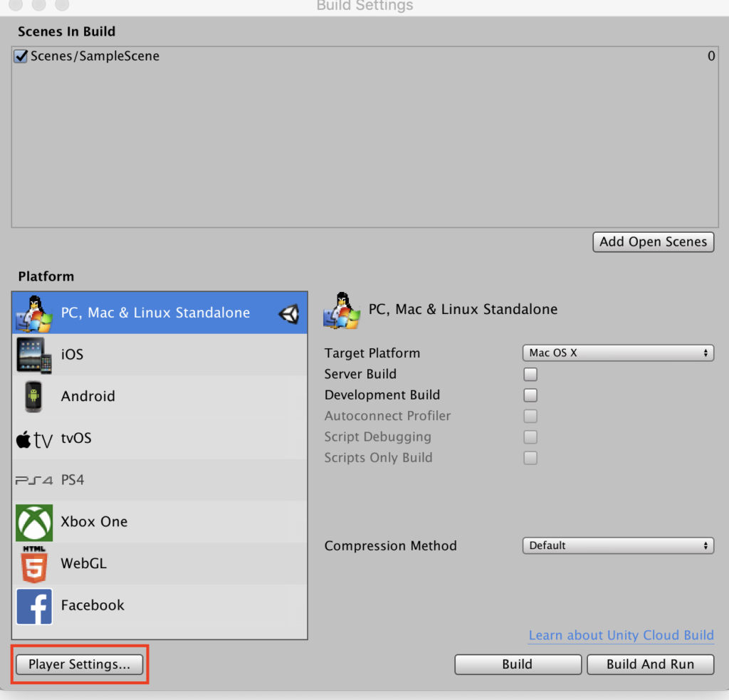Image resolution: width=729 pixels, height=700 pixels.
Task: Open the Compression Method dropdown
Action: pyautogui.click(x=617, y=546)
